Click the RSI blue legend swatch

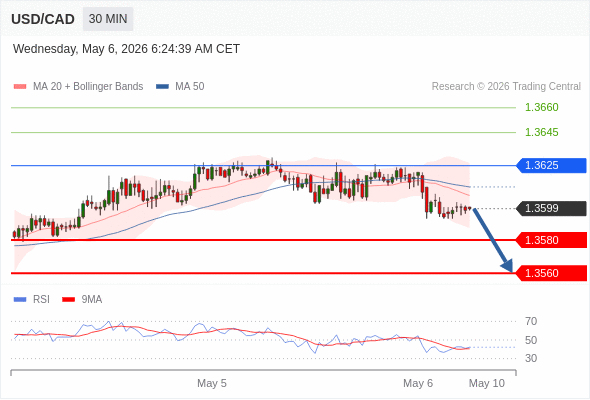pos(20,300)
